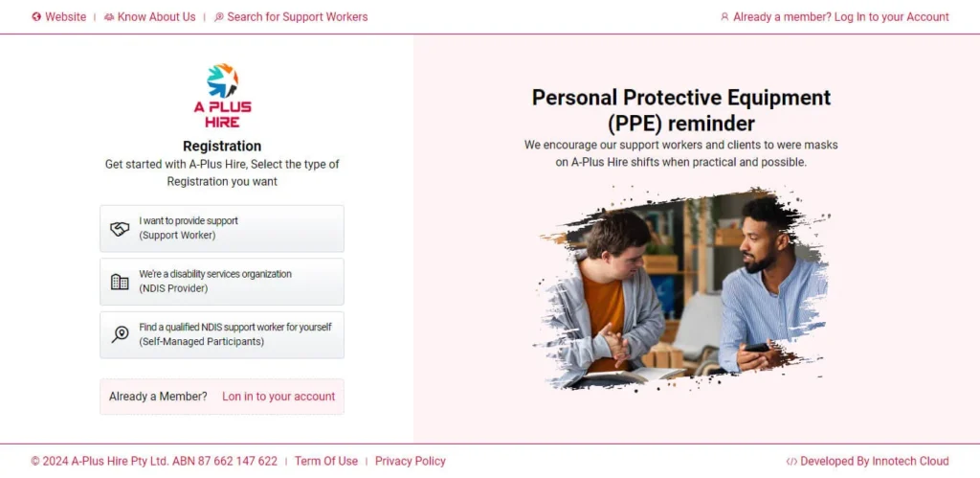
Task: Choose the disability services organization registration option
Action: 222,282
